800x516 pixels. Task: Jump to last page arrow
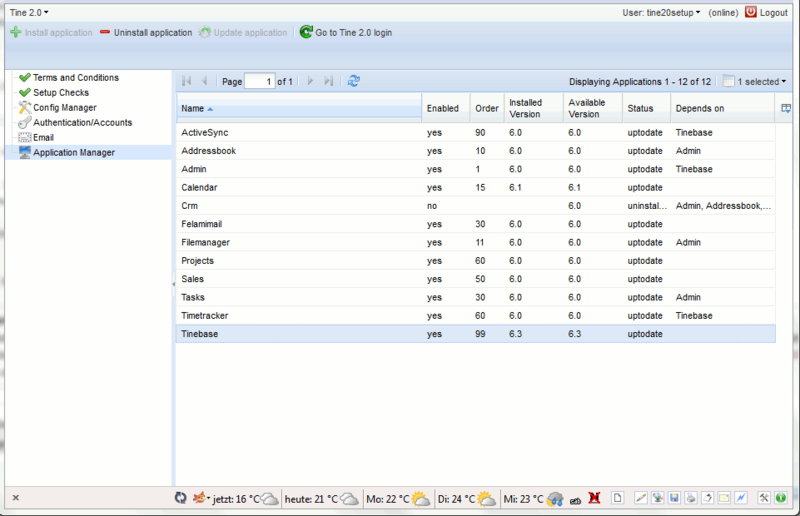pyautogui.click(x=329, y=81)
